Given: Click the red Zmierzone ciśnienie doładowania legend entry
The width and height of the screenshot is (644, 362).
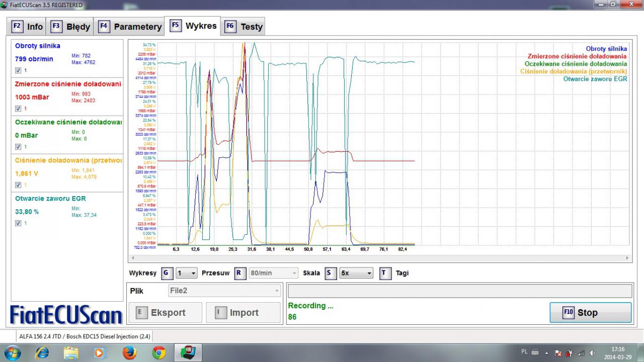Looking at the screenshot, I should [x=578, y=56].
